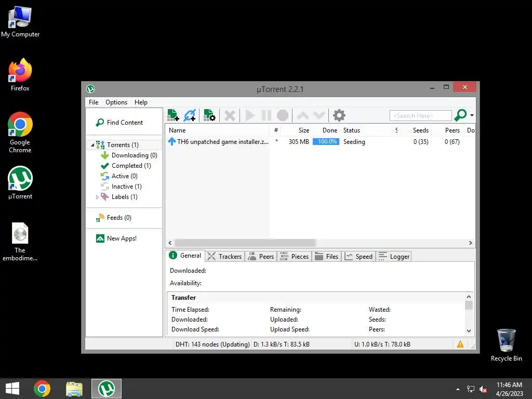Switch to the Peers tab

click(x=261, y=257)
